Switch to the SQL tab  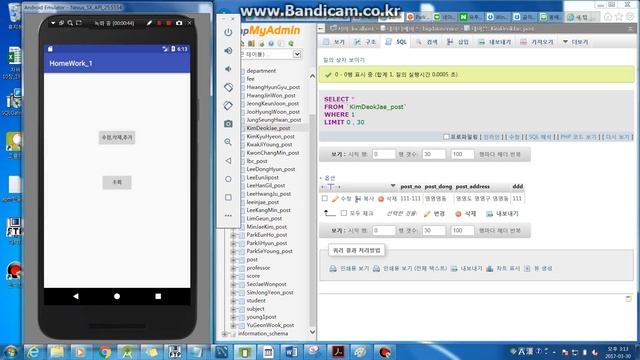396,42
